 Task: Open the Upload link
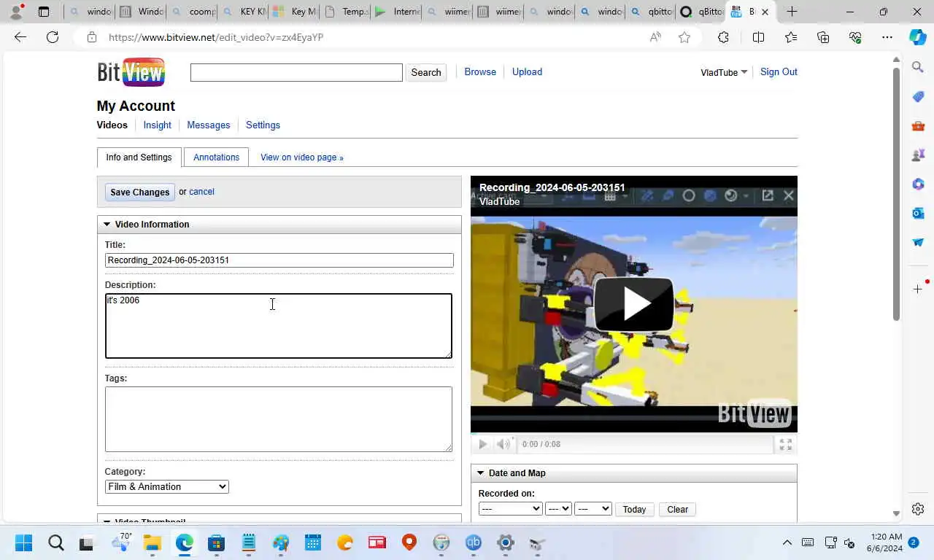[527, 71]
